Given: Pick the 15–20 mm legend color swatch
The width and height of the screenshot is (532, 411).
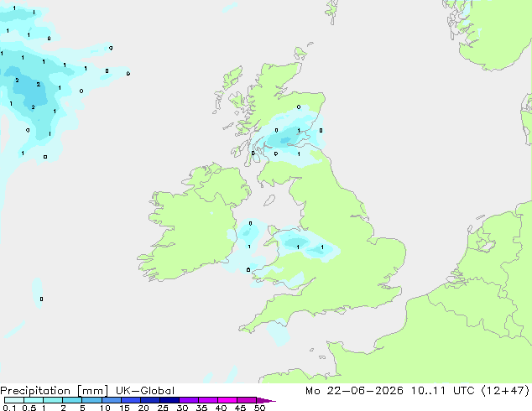Looking at the screenshot, I should click(130, 400).
